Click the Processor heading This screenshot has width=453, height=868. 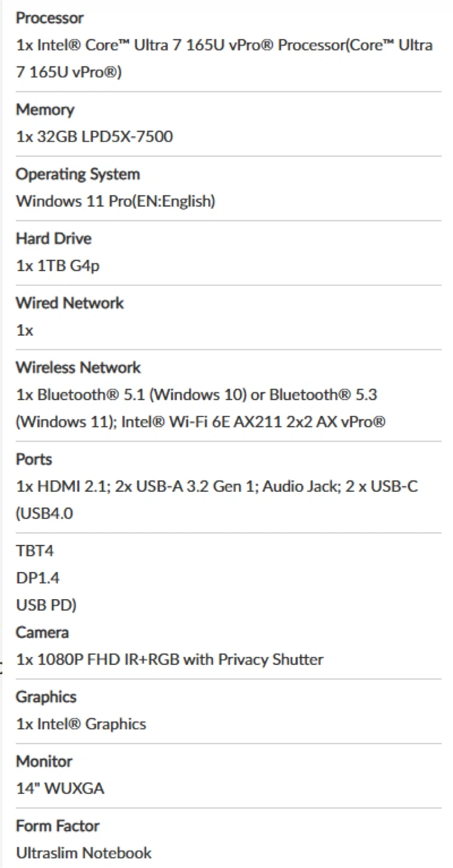[x=49, y=18]
